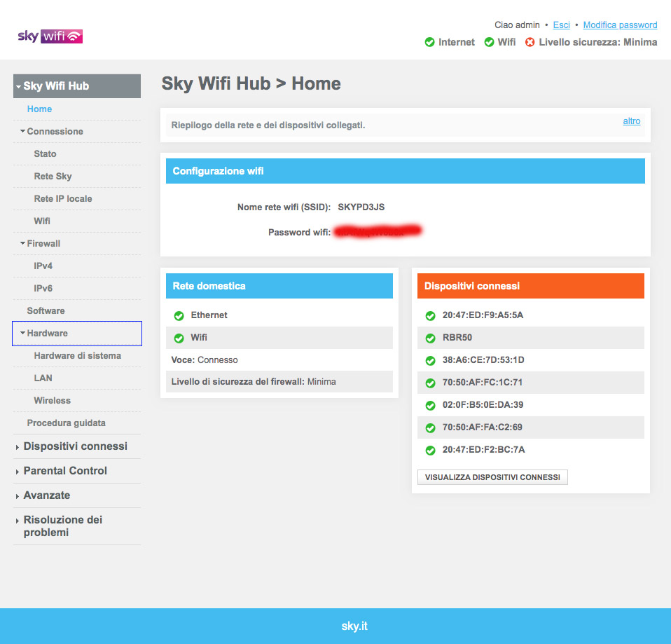Screen dimensions: 671x644
Task: Click the orange Dispositivi connessi panel header
Action: (x=531, y=286)
